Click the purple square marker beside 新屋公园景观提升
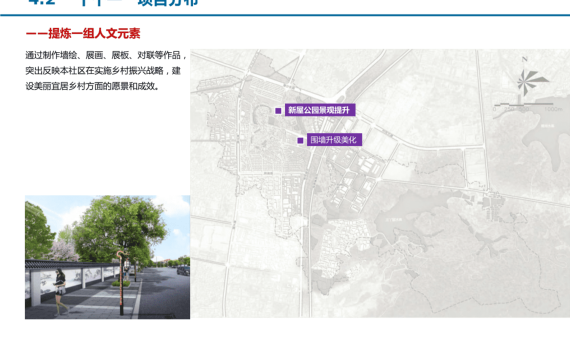The height and width of the screenshot is (360, 570). pyautogui.click(x=278, y=111)
